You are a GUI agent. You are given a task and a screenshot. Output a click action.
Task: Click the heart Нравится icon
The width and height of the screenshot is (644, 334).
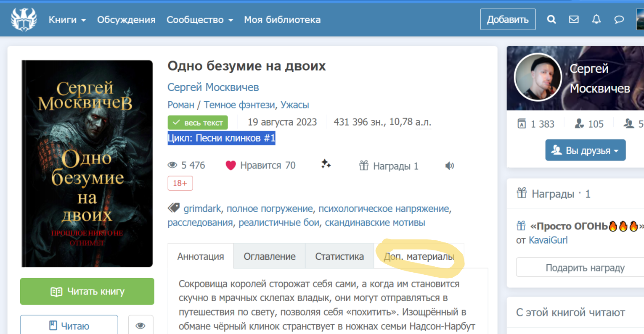[x=231, y=166]
